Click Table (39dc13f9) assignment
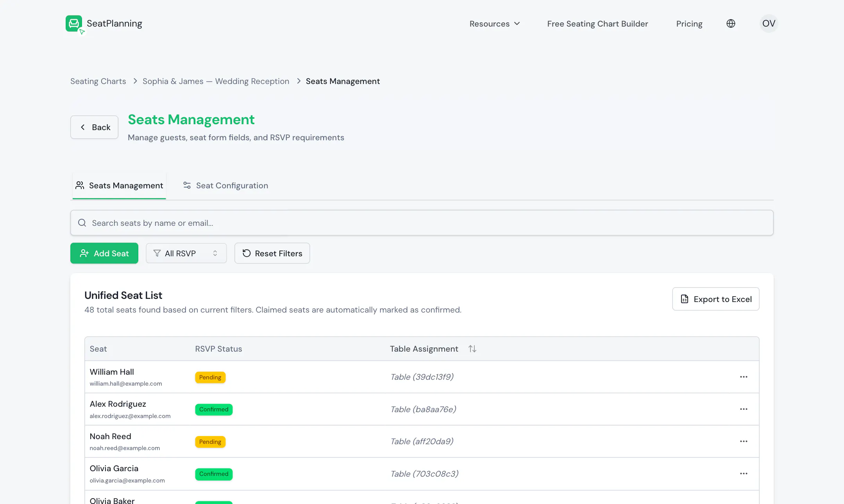The image size is (844, 504). click(422, 377)
